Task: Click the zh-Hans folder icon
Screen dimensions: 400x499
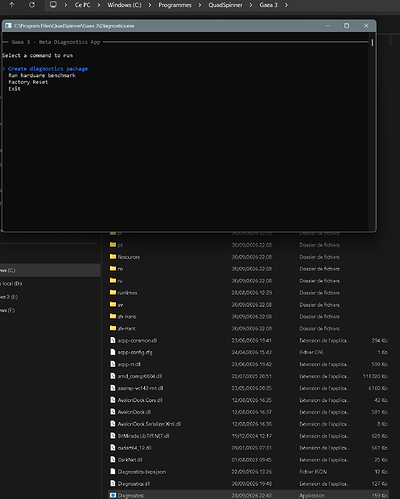Action: tap(113, 316)
